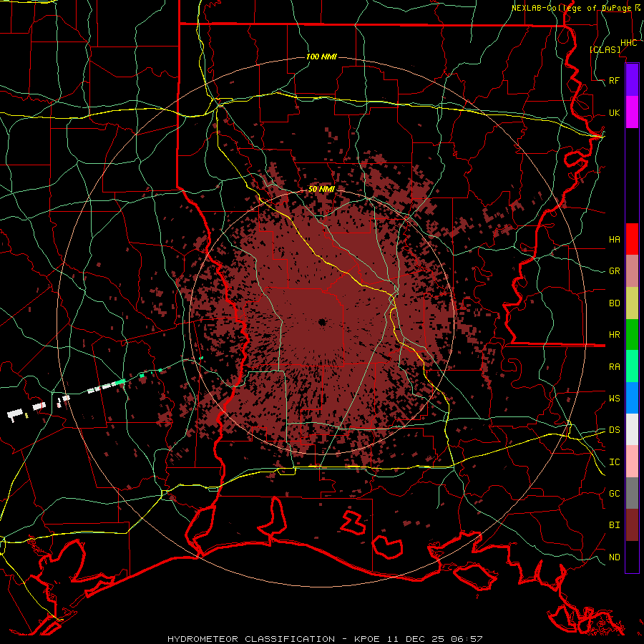Click the 'BI' legend label

614,525
